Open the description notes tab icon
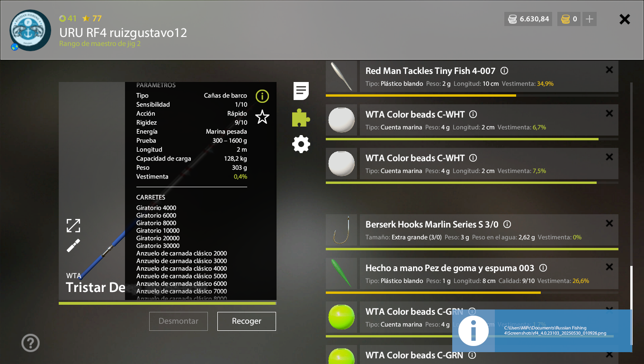 pos(301,91)
